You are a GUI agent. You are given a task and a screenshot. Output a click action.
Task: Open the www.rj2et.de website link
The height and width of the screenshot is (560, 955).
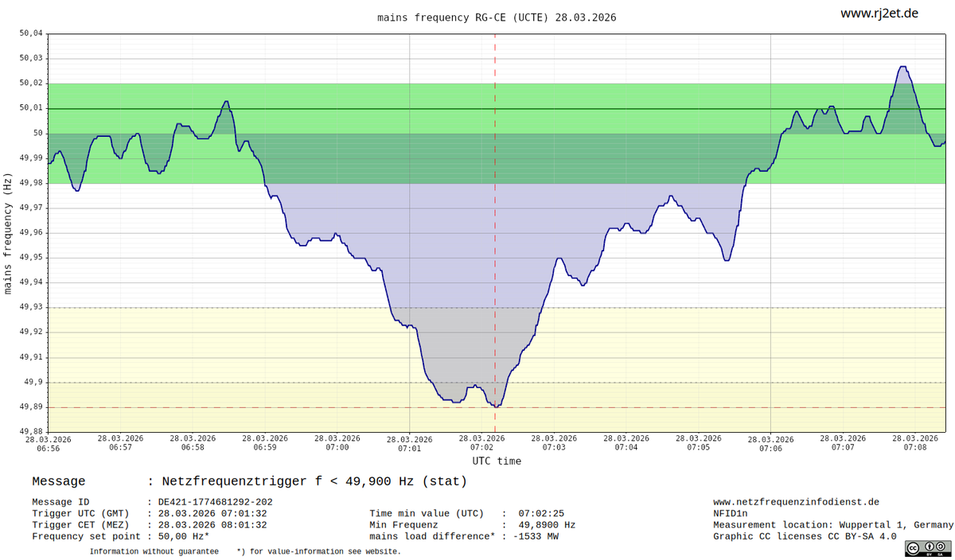[879, 14]
